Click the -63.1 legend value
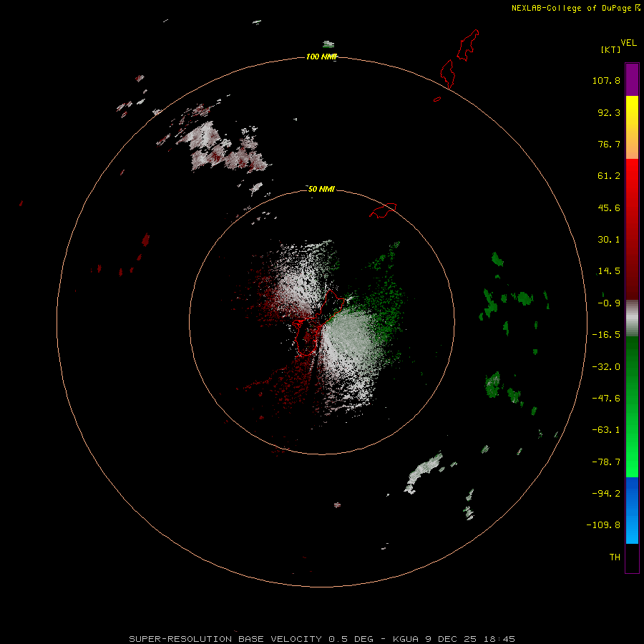Screen dimensions: 644x644 [606, 430]
